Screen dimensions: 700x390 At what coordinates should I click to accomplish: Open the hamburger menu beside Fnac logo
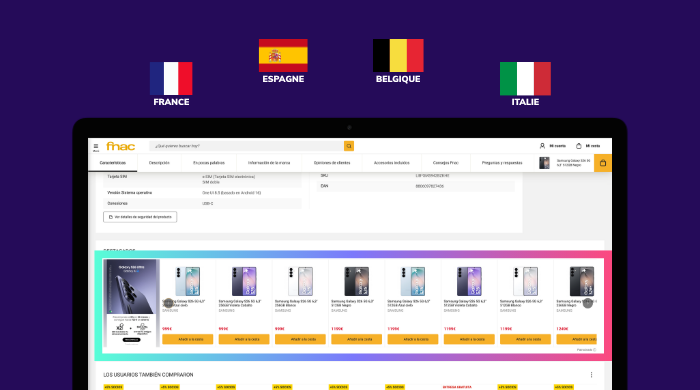(x=96, y=147)
